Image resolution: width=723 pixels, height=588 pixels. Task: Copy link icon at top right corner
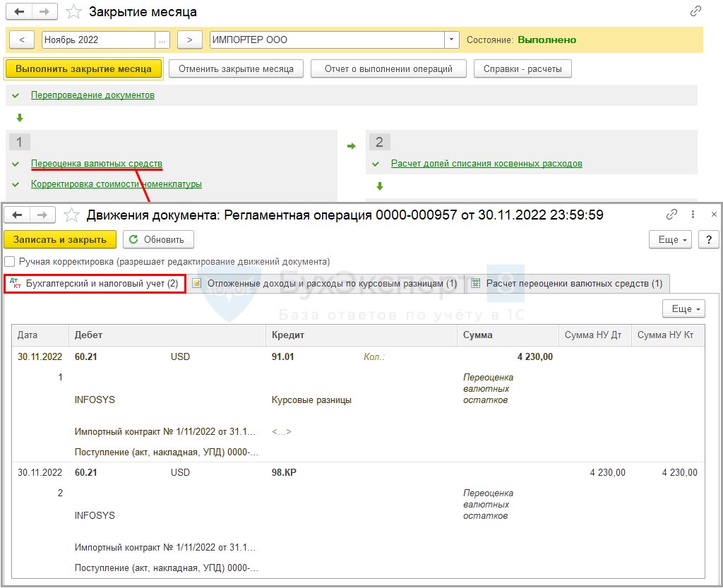pos(695,11)
